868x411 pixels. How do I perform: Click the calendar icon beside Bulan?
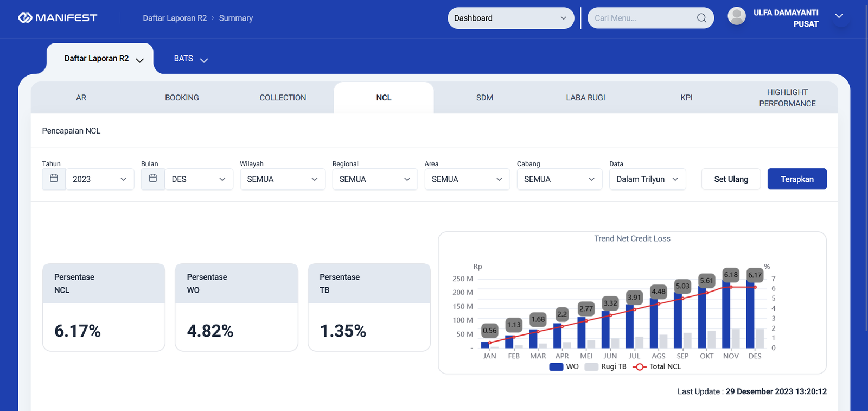tap(153, 179)
